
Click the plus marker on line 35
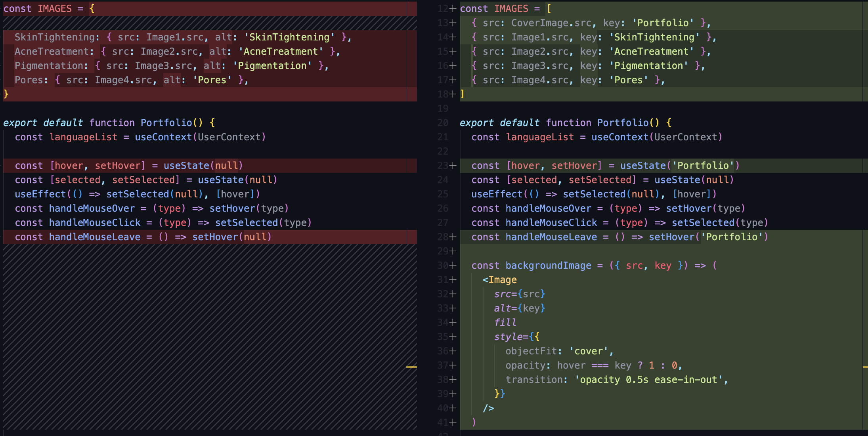coord(453,337)
